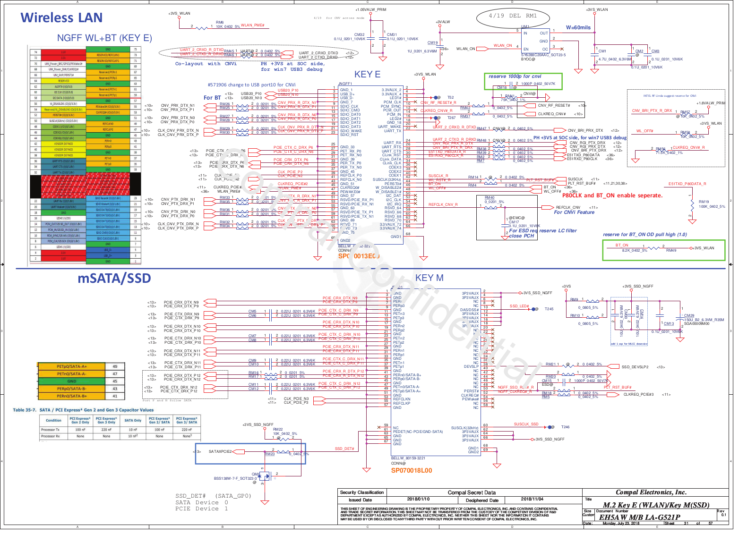This screenshot has width=756, height=534.
Task: Click the "Security Classification" cell
Action: coord(362,492)
